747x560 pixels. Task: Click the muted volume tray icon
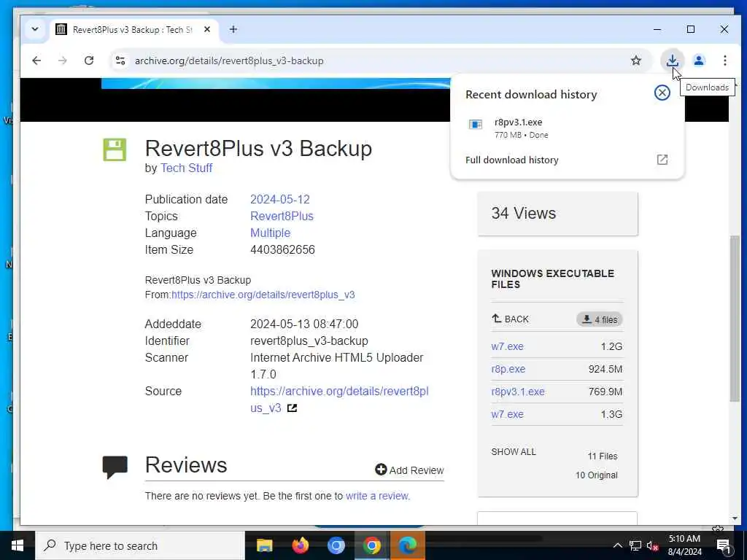click(652, 545)
